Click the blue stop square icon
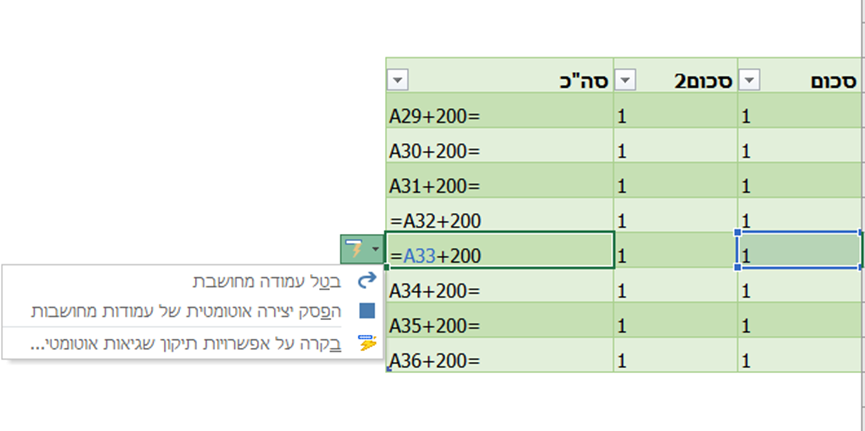 (x=367, y=311)
